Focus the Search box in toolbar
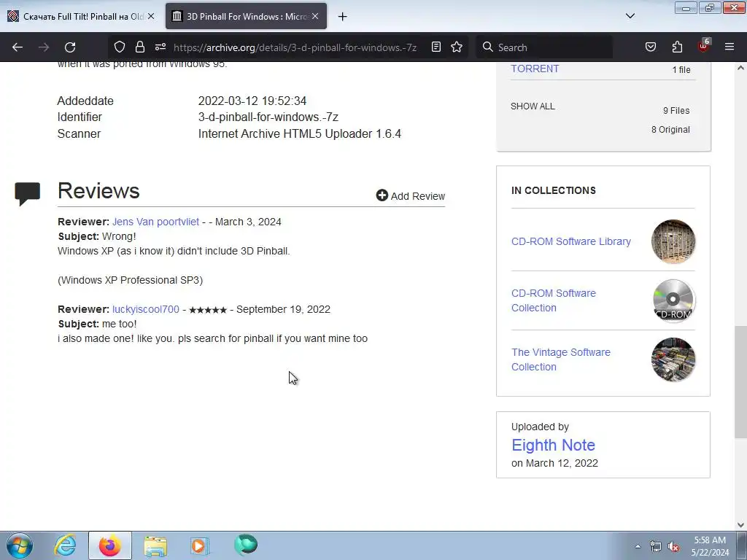The width and height of the screenshot is (747, 560). click(x=544, y=47)
